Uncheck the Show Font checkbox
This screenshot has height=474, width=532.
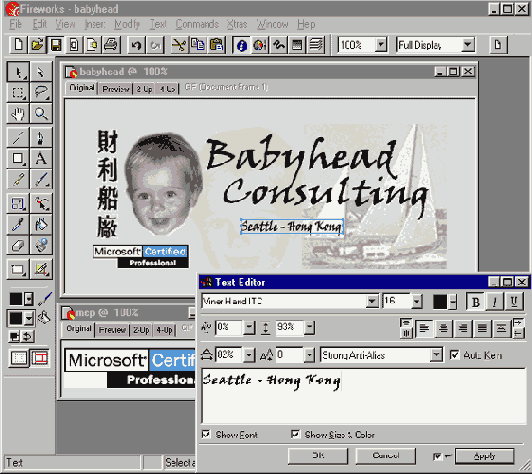[x=206, y=434]
